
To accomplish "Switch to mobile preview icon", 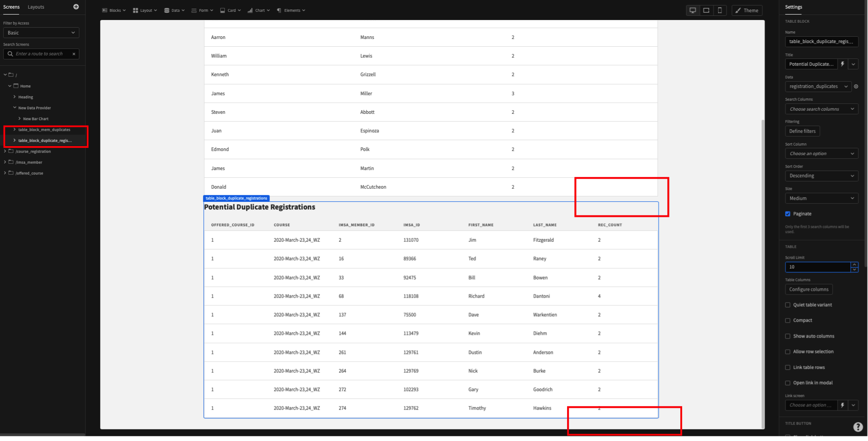I will point(720,10).
